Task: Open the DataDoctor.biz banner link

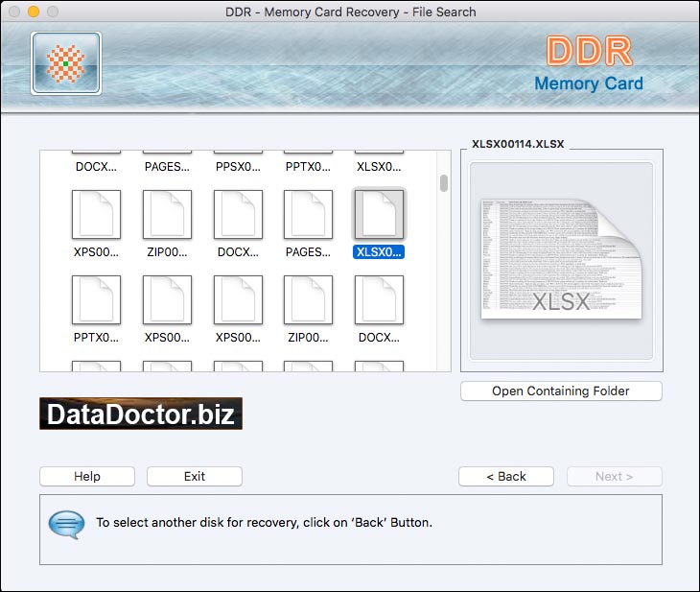Action: [x=141, y=414]
